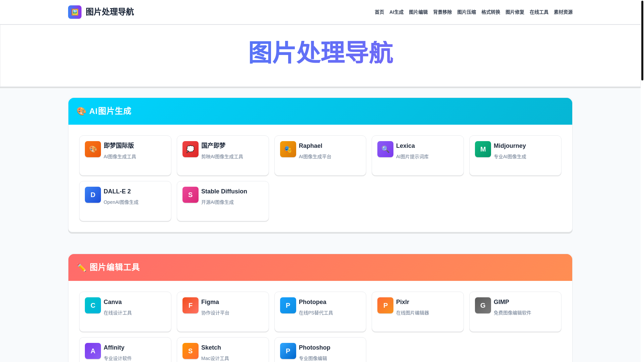Screen dimensions: 644x362
Task: Open 素材资源 nav item
Action: tap(563, 12)
